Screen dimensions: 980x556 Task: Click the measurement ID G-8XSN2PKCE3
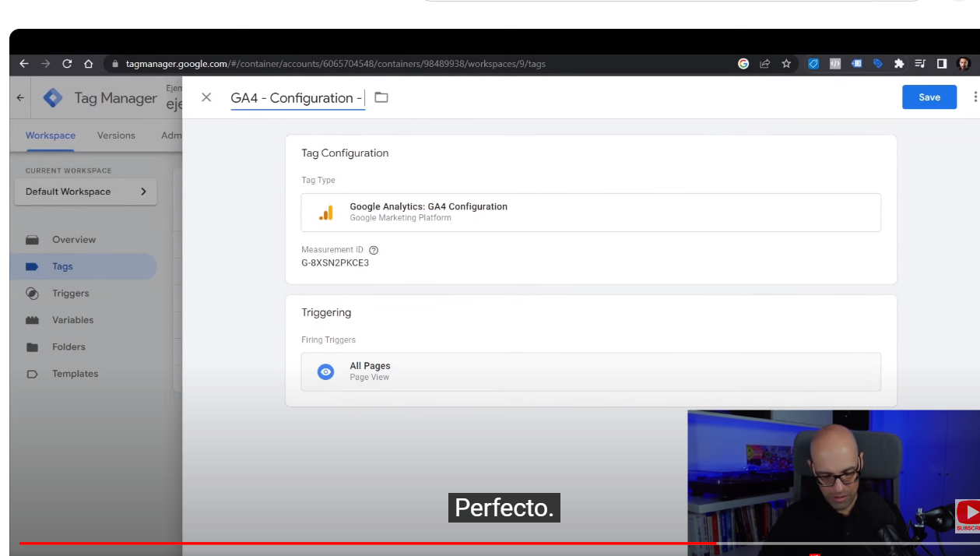[x=335, y=263]
